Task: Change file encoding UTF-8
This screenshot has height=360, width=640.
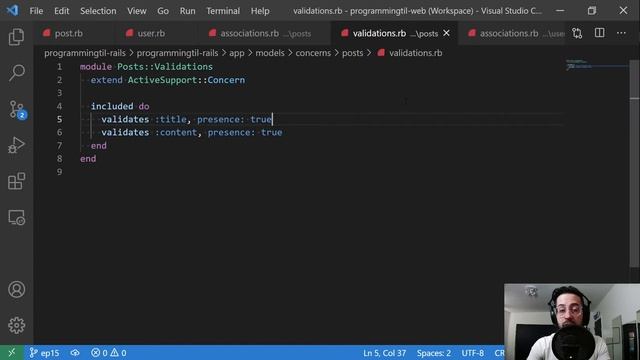Action: click(x=473, y=353)
